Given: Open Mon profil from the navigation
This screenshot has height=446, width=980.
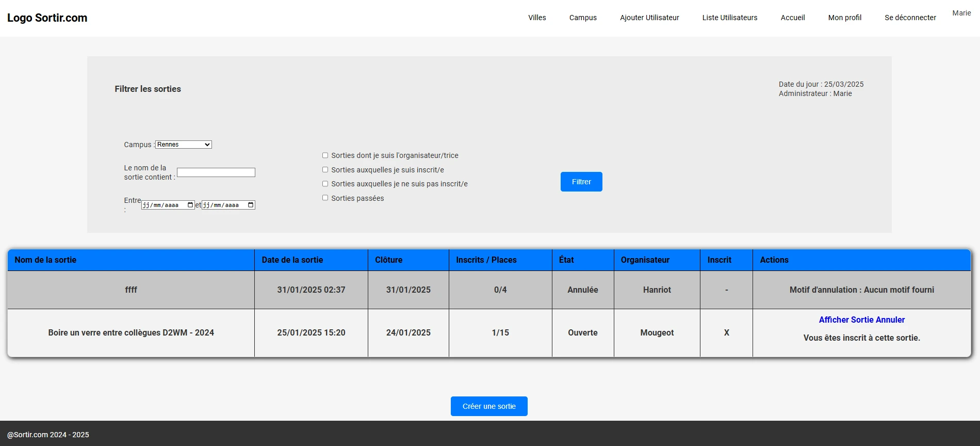Looking at the screenshot, I should (844, 18).
